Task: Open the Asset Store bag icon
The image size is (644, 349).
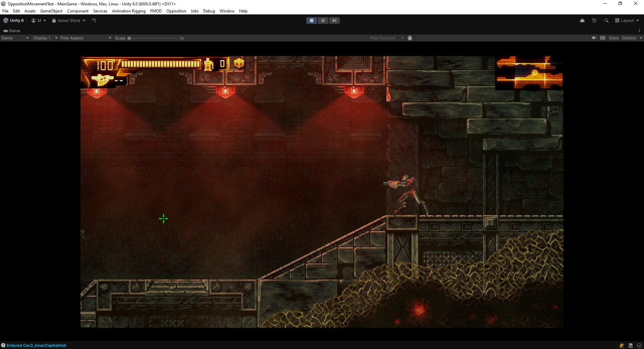Action: pyautogui.click(x=54, y=20)
